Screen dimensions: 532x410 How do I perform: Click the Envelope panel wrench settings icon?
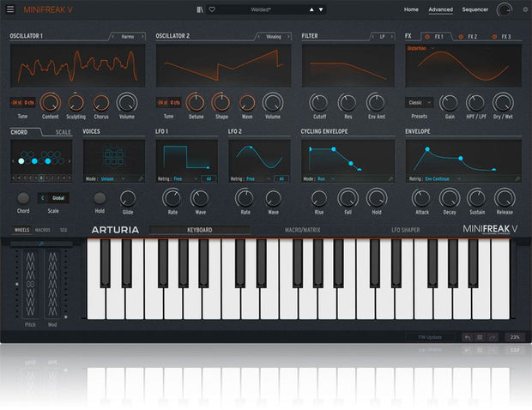tap(517, 178)
